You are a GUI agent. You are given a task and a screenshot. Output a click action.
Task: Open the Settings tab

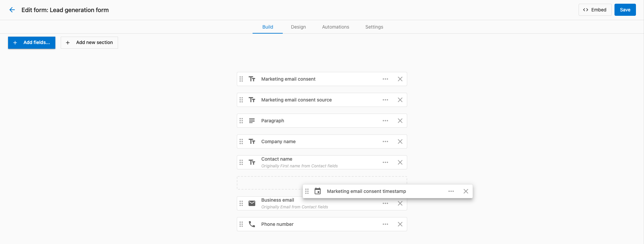374,27
